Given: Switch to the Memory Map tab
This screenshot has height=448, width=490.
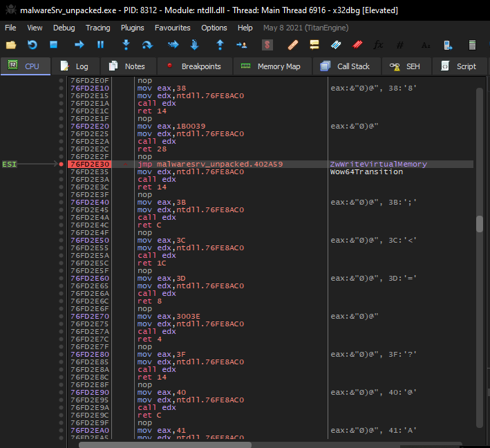Looking at the screenshot, I should (272, 66).
